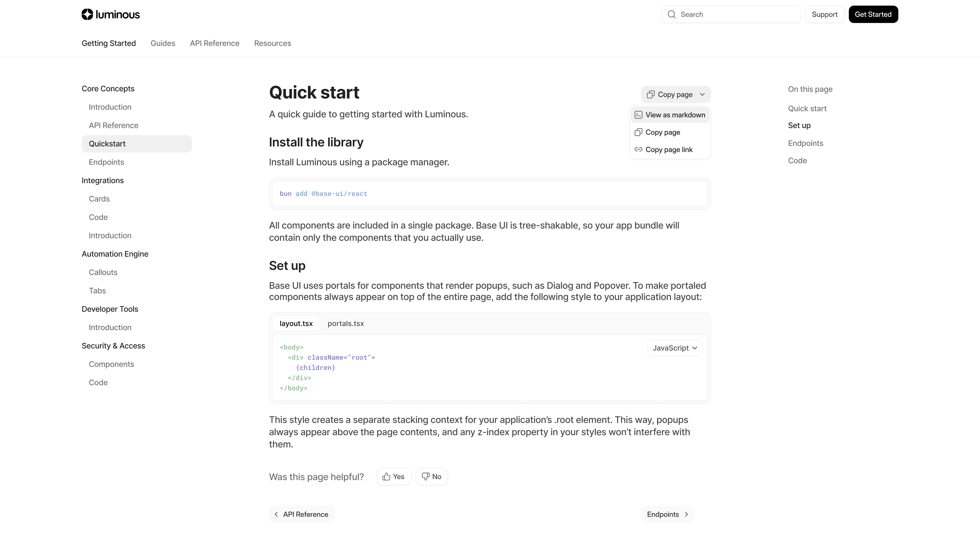Open the Guides navigation tab
The height and width of the screenshot is (551, 980).
pyautogui.click(x=163, y=43)
